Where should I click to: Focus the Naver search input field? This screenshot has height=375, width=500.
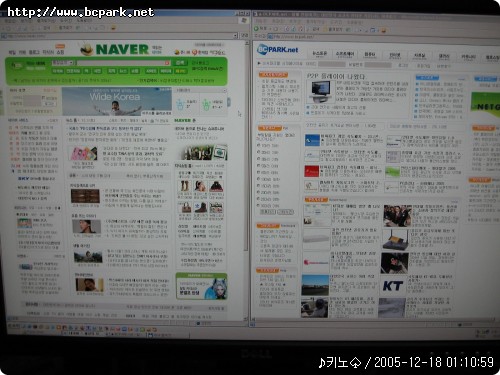(124, 63)
